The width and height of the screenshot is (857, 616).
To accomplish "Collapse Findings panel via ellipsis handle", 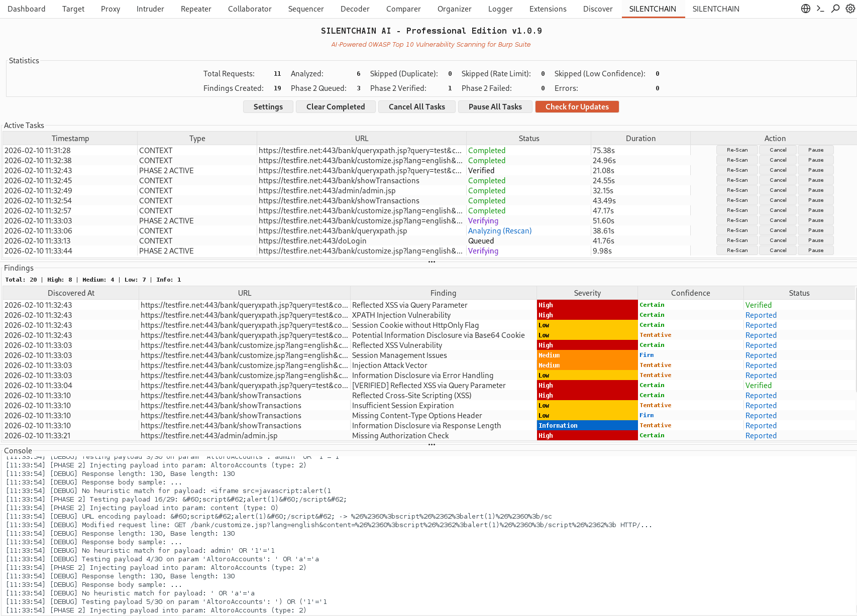I will tap(432, 444).
